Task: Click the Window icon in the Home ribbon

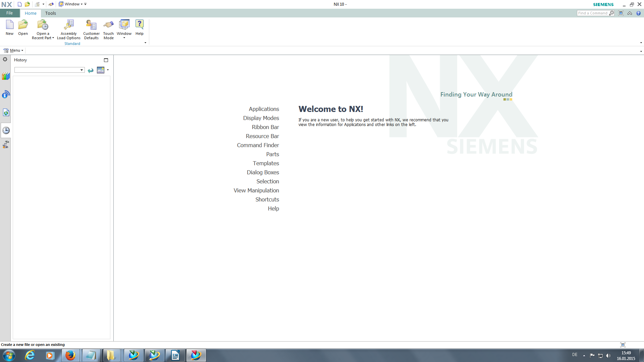Action: pos(124,25)
